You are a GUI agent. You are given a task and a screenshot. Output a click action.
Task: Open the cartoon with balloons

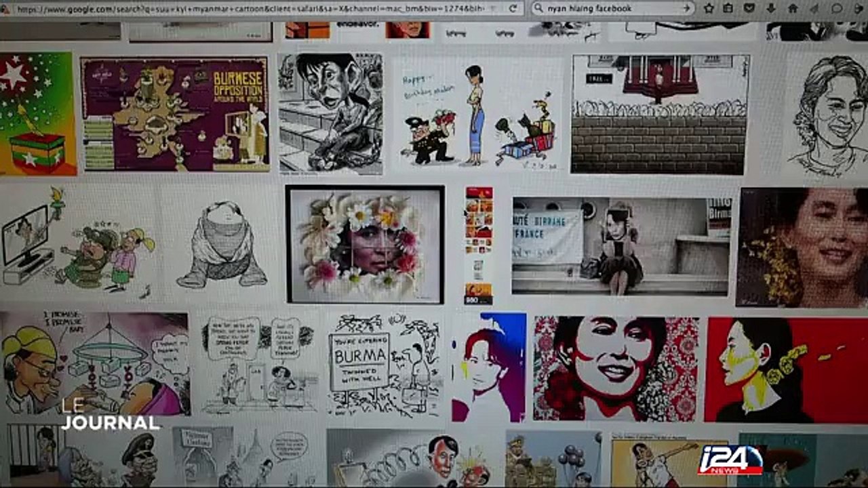(x=553, y=460)
